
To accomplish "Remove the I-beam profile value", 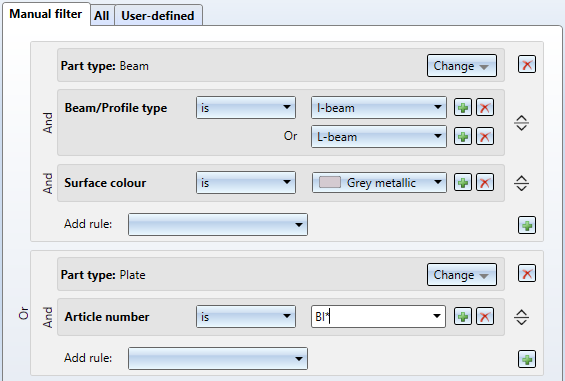I will click(x=485, y=107).
